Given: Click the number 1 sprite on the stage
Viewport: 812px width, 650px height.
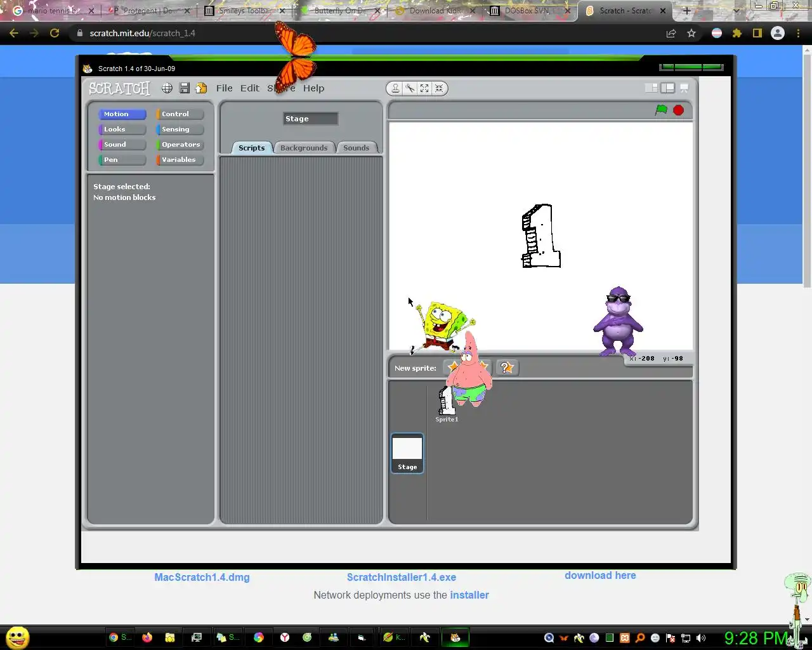Looking at the screenshot, I should coord(541,235).
